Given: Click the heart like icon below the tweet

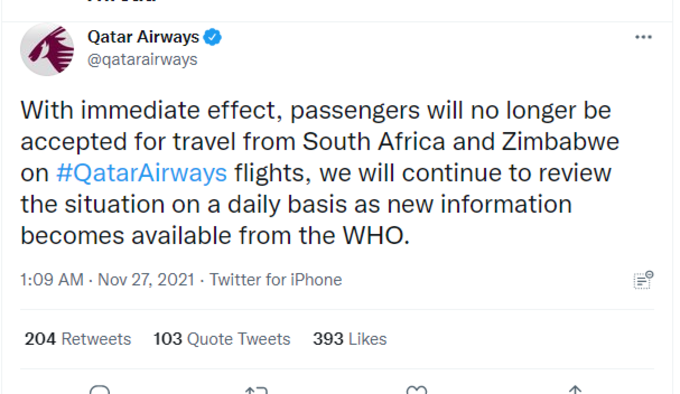Looking at the screenshot, I should (x=416, y=390).
